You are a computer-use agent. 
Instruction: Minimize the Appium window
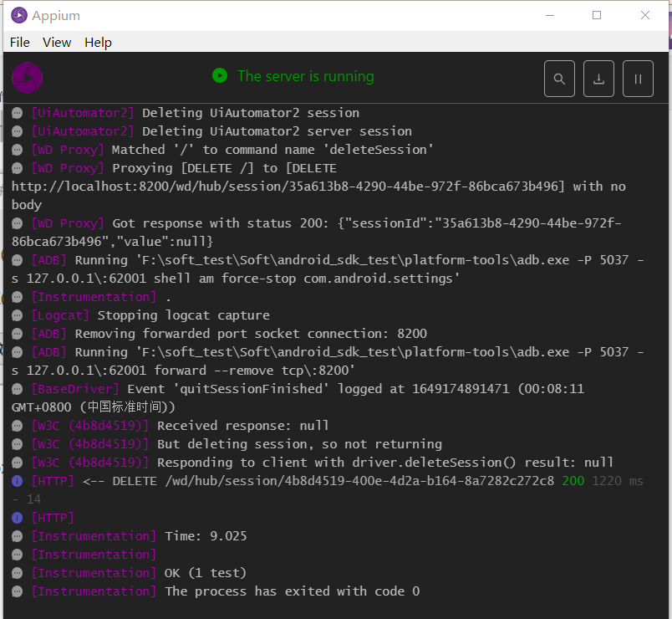click(550, 15)
